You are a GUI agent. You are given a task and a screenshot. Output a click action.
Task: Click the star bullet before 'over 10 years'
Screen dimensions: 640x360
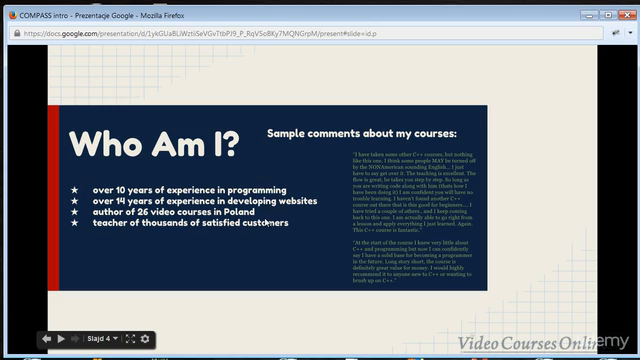(x=74, y=190)
